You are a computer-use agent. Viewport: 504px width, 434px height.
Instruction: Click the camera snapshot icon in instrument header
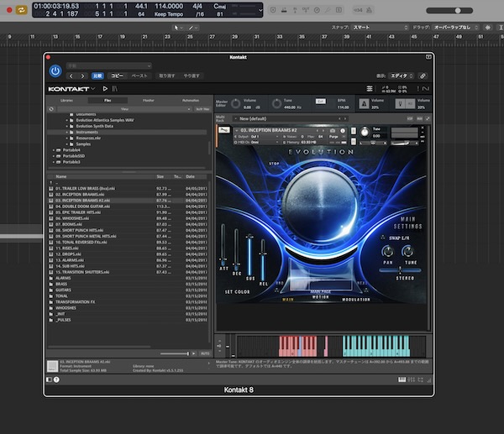pyautogui.click(x=333, y=130)
